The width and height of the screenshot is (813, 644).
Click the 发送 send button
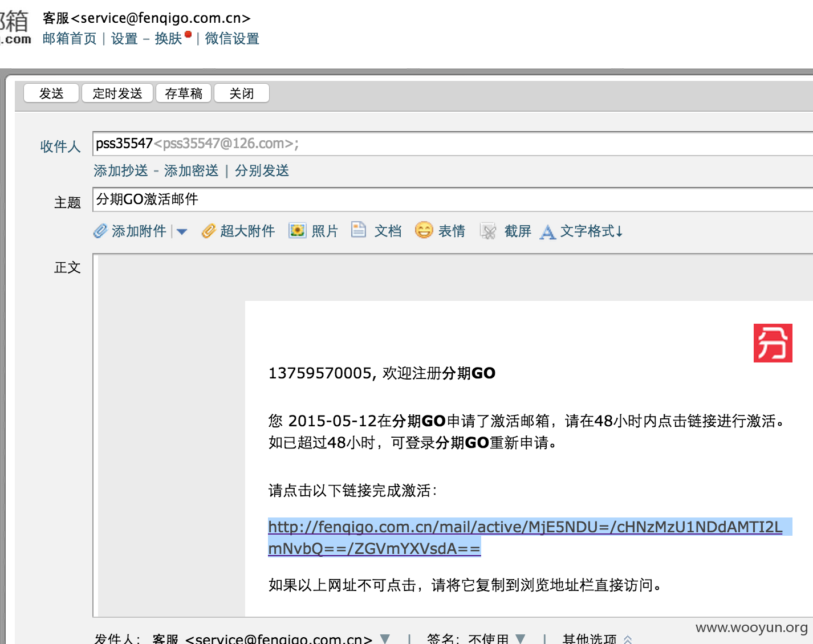click(x=51, y=93)
